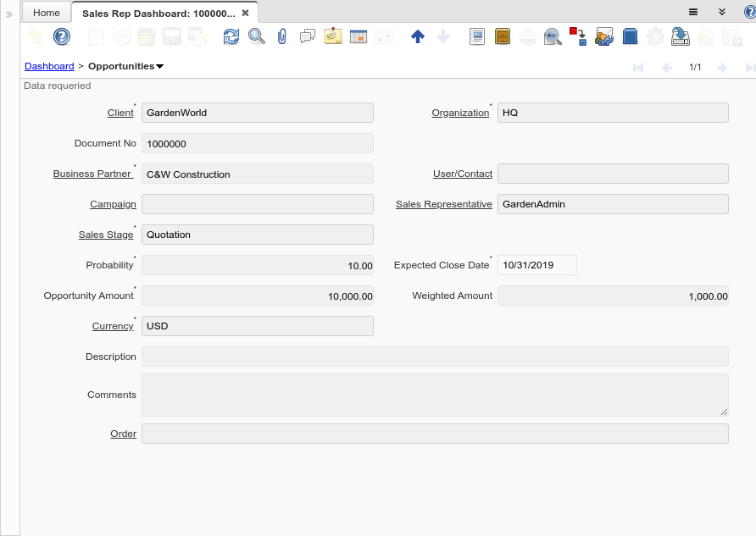Click the Dashboard breadcrumb link

tap(49, 66)
